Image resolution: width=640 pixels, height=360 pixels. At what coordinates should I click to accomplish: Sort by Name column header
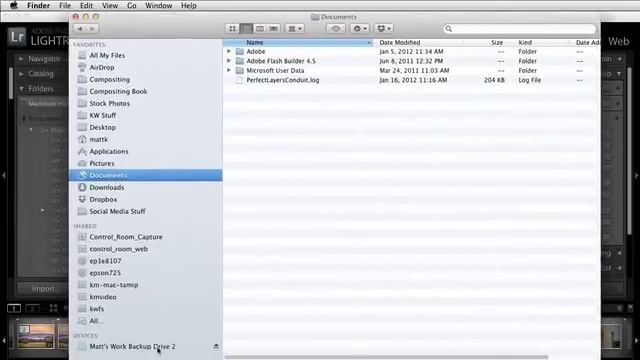tap(298, 42)
